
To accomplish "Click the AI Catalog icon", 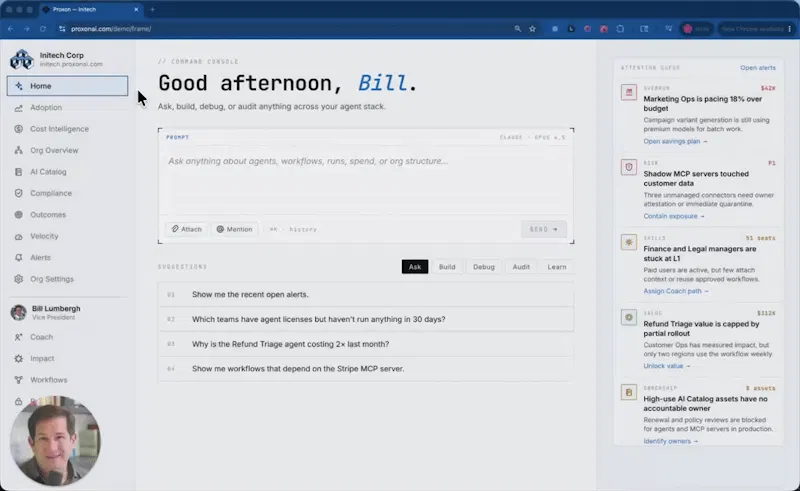I will click(18, 172).
